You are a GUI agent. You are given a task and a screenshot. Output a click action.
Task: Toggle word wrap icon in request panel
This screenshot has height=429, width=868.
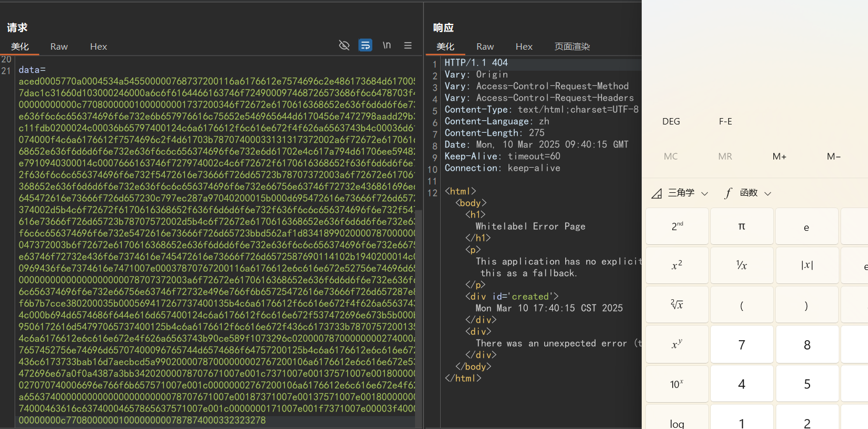tap(365, 46)
